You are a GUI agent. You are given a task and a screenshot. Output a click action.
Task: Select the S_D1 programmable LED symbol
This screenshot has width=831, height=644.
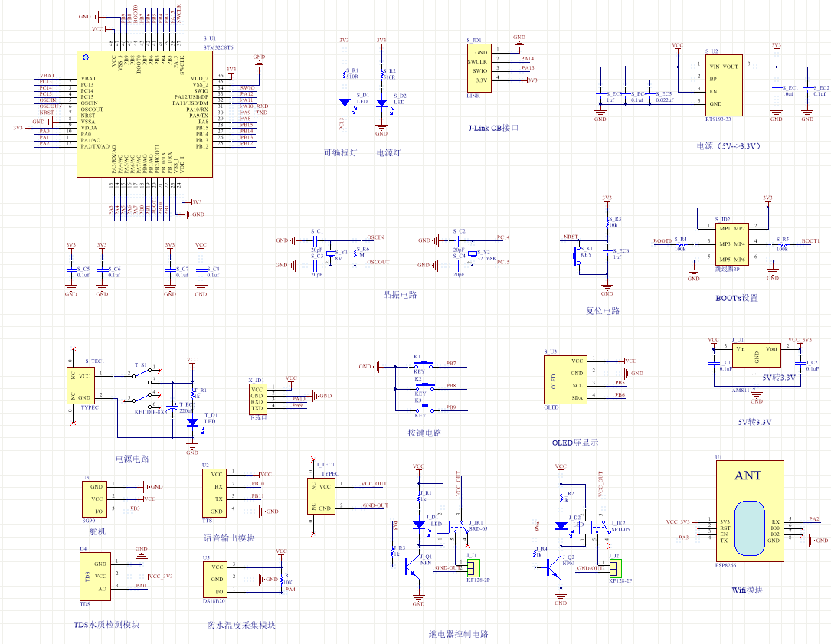[344, 102]
